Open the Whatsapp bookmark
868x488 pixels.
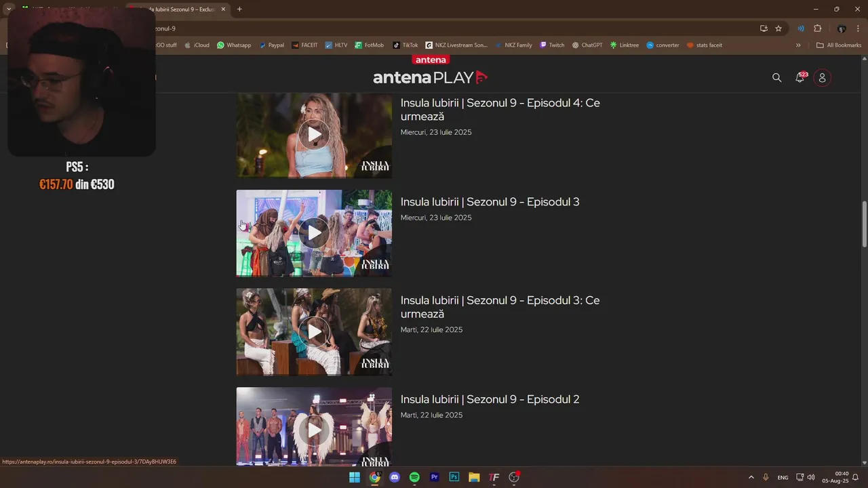[x=234, y=45]
